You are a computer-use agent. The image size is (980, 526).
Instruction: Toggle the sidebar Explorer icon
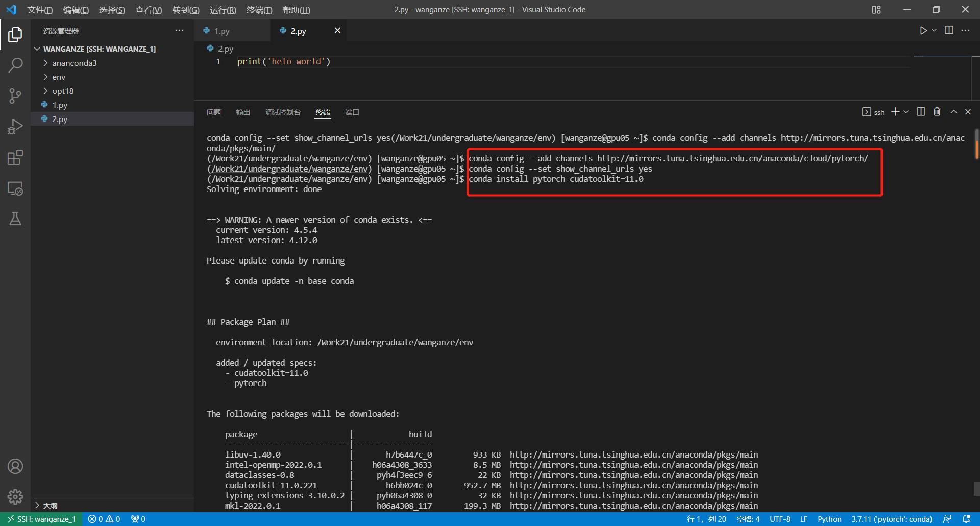[15, 35]
